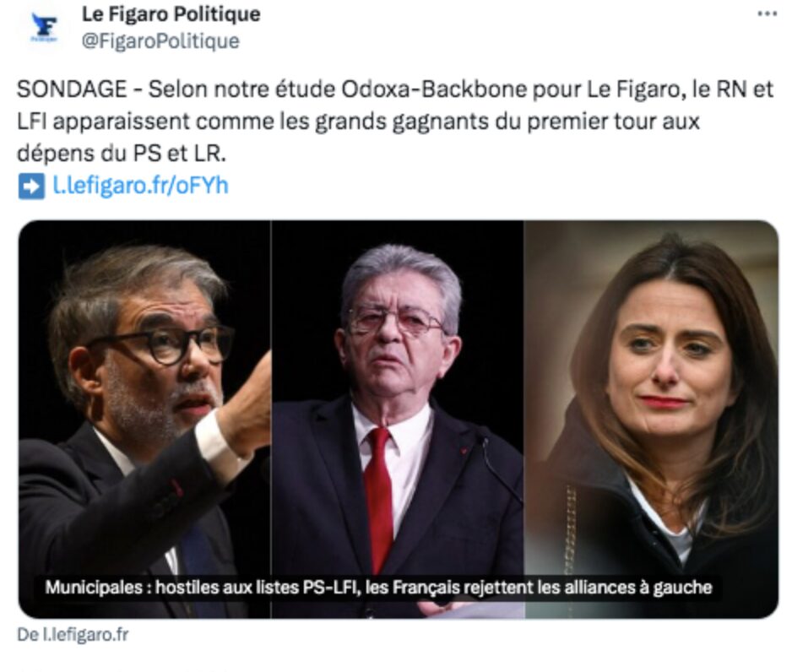Click the blue right-arrow emoji before the link
The image size is (792, 672).
pos(31,187)
